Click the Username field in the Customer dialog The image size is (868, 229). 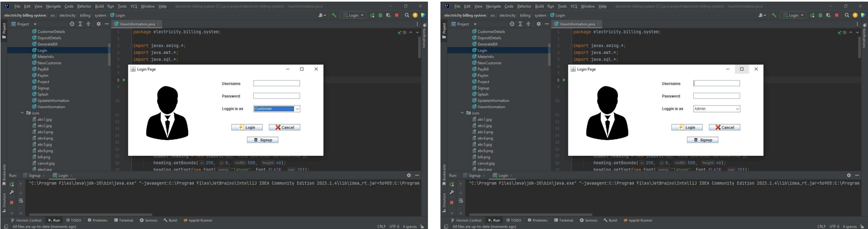tap(277, 83)
